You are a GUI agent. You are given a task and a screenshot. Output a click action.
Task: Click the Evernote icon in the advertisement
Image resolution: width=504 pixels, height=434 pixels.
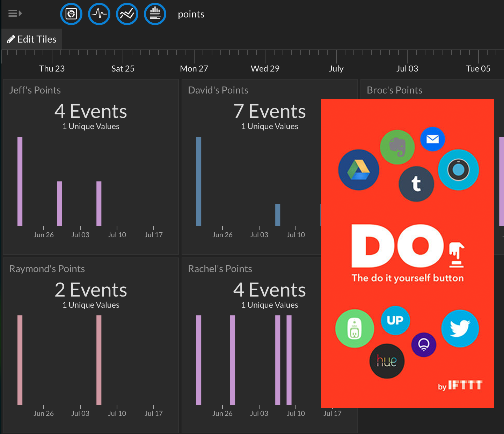tap(397, 147)
